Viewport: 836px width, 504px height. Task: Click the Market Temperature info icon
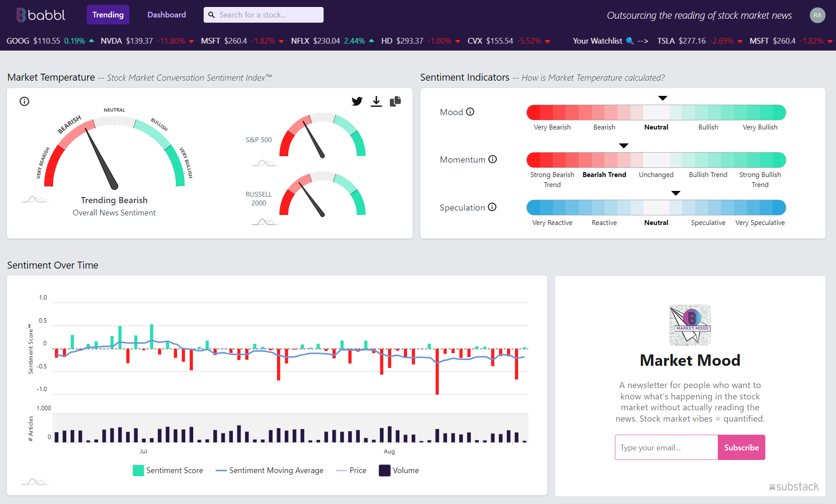[x=24, y=102]
